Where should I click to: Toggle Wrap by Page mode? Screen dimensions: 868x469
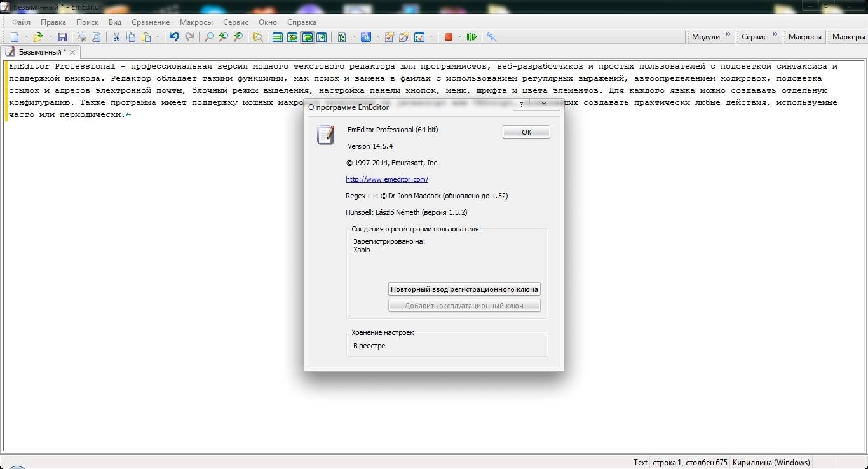pyautogui.click(x=322, y=37)
